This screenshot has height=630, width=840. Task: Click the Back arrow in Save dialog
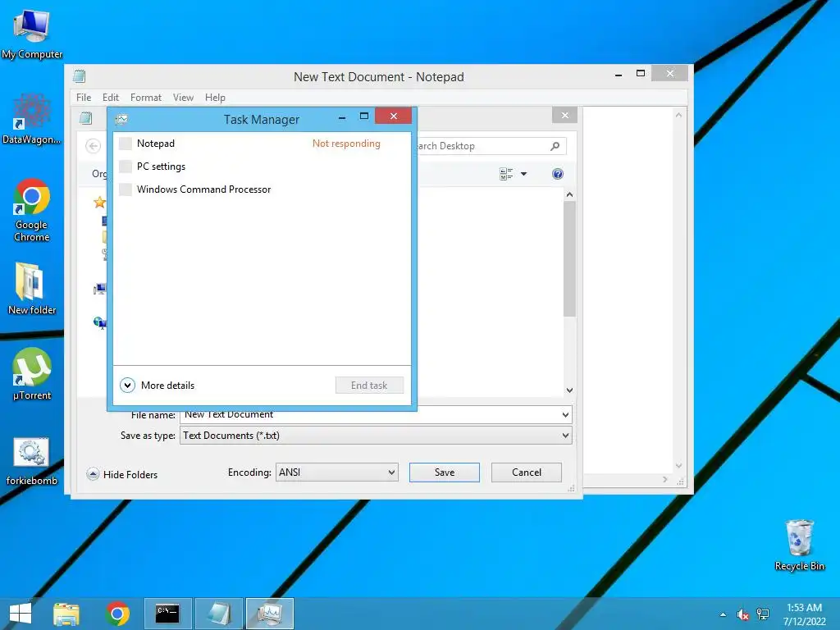pos(94,146)
